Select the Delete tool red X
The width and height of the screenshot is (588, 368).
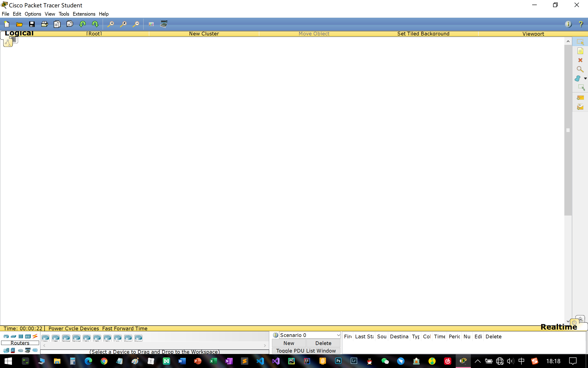[580, 60]
